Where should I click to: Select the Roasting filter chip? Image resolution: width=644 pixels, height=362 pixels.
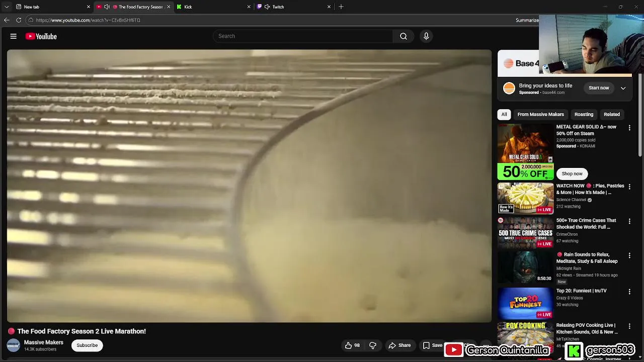pos(584,114)
